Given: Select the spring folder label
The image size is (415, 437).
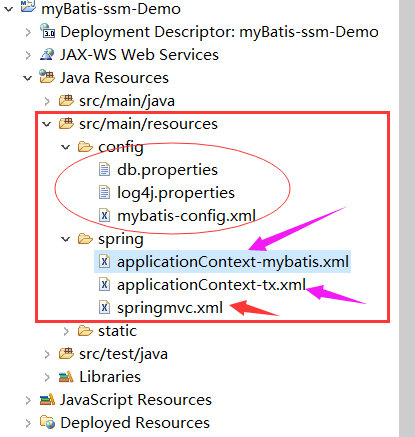Looking at the screenshot, I should (x=121, y=239).
